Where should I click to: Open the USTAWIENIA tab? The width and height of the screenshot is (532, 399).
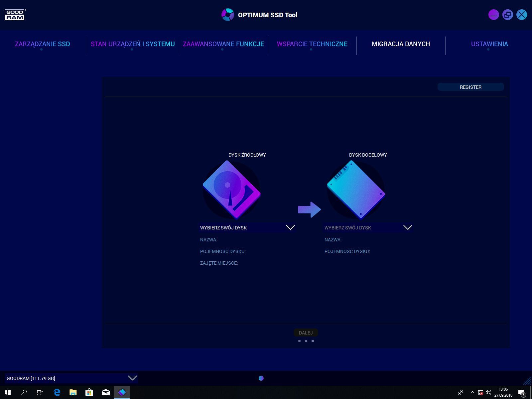489,44
